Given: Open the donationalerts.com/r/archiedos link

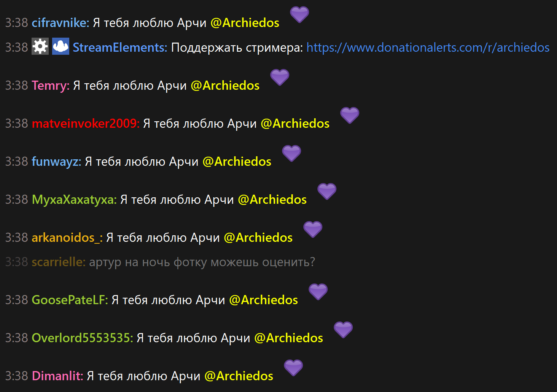Looking at the screenshot, I should pyautogui.click(x=428, y=48).
